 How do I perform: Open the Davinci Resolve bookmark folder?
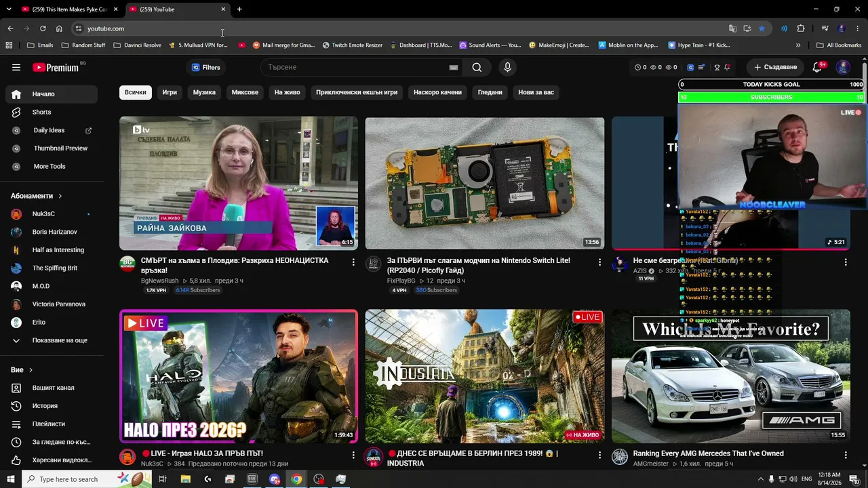pyautogui.click(x=138, y=45)
